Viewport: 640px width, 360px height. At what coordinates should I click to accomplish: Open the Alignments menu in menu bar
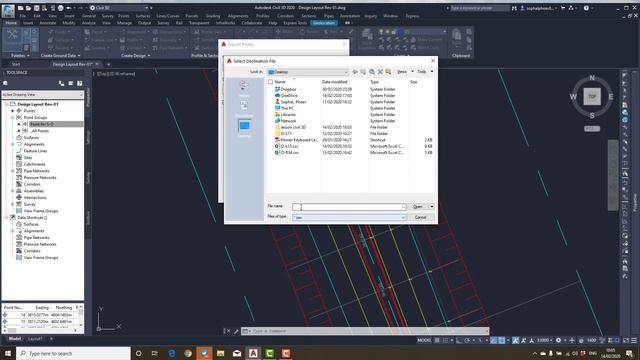[x=238, y=16]
